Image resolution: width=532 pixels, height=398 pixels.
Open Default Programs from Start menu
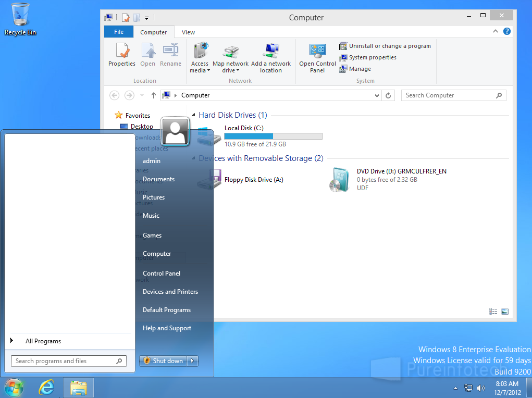pos(167,310)
